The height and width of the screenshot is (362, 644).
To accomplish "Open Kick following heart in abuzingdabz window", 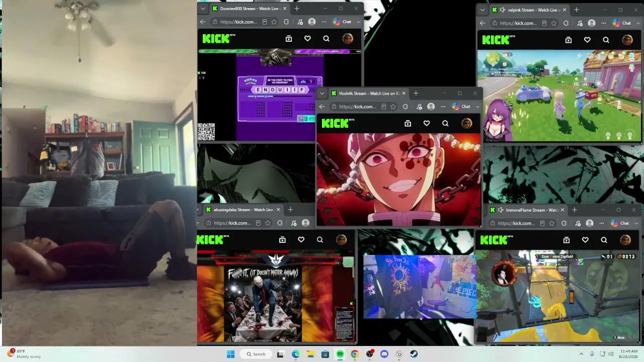I will (x=301, y=240).
